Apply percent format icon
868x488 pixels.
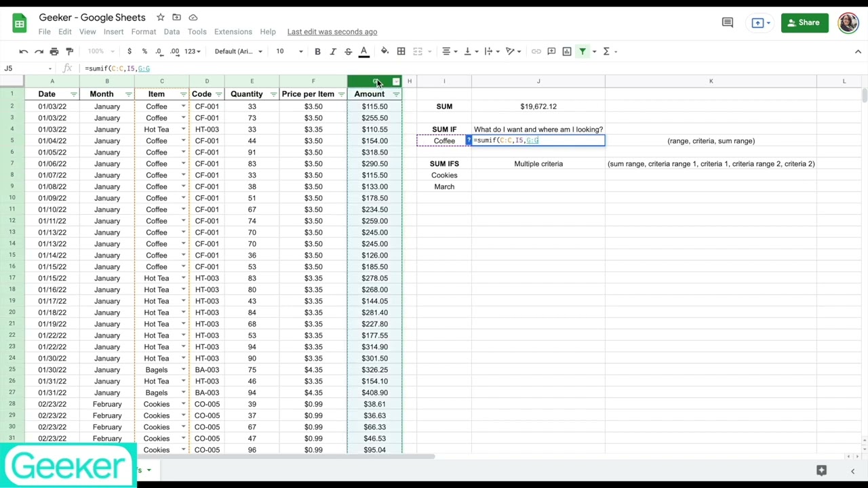pyautogui.click(x=144, y=52)
